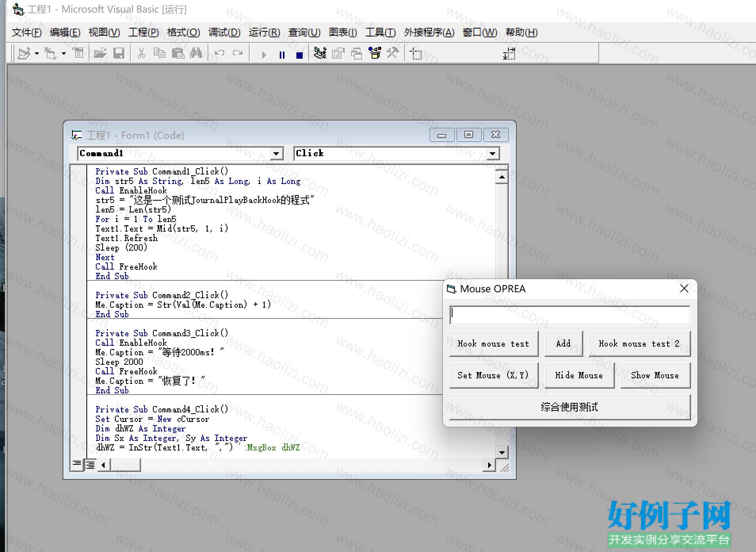Open the Toolbox hammer and wrench icon
Image resolution: width=756 pixels, height=552 pixels.
(x=393, y=53)
